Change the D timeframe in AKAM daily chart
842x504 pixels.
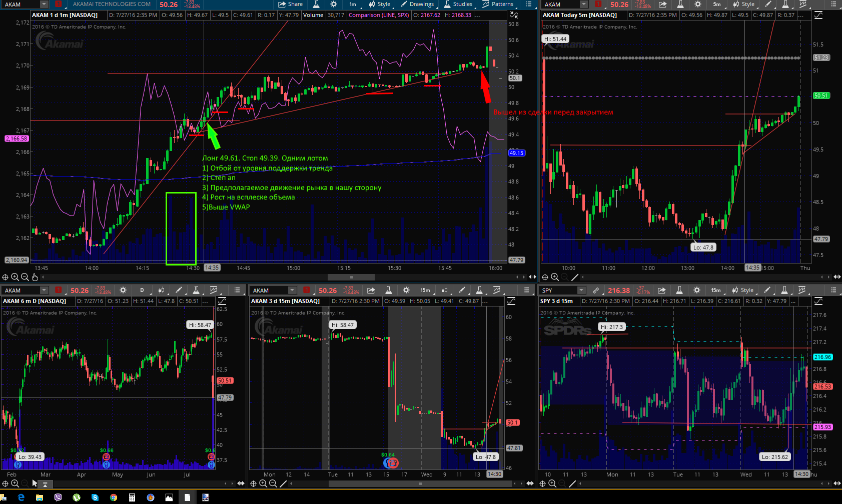[142, 290]
